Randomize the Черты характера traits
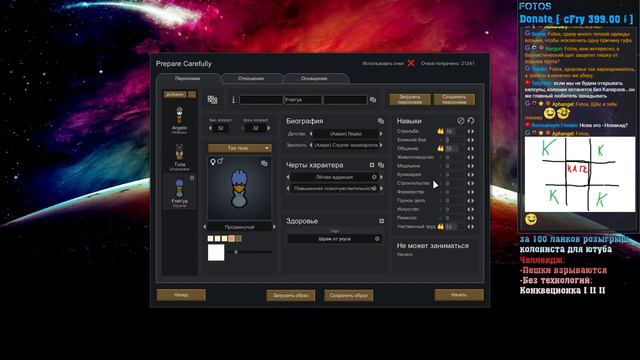Viewport: 640px width, 360px height. click(x=381, y=165)
